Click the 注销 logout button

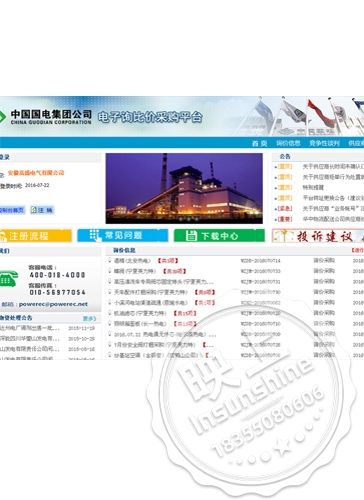click(x=42, y=210)
